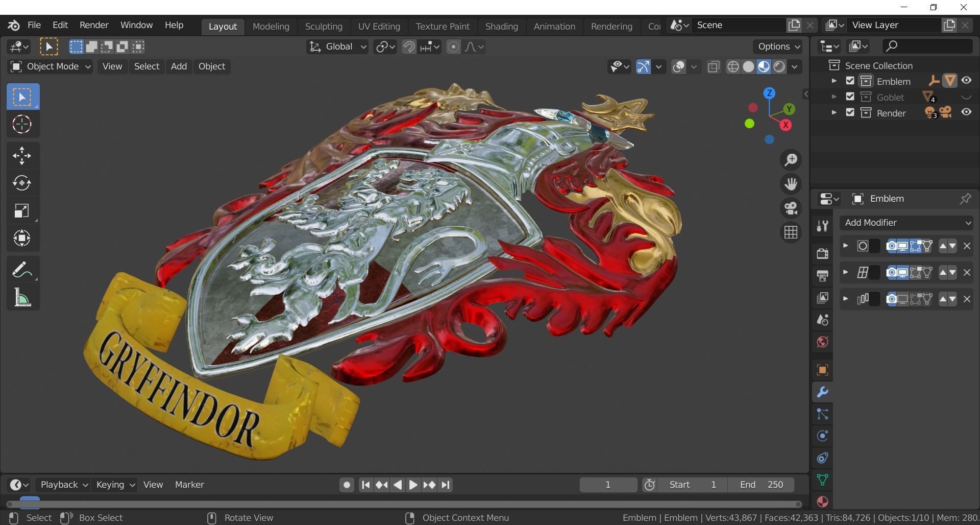Toggle proportional editing
Screen dimensions: 980x525
453,47
